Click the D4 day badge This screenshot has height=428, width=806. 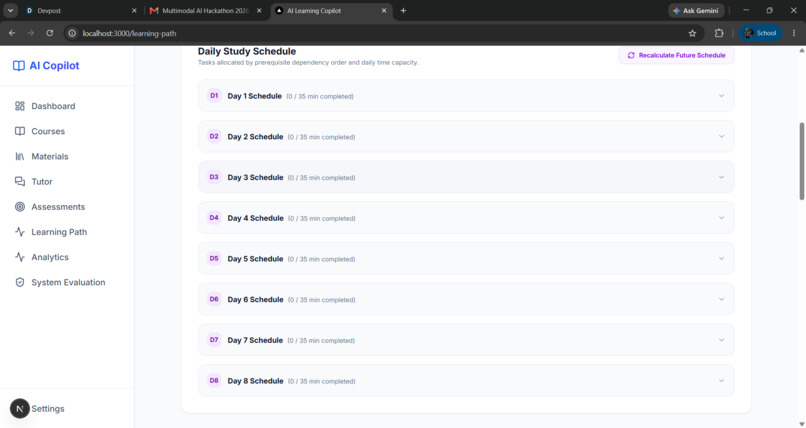214,218
